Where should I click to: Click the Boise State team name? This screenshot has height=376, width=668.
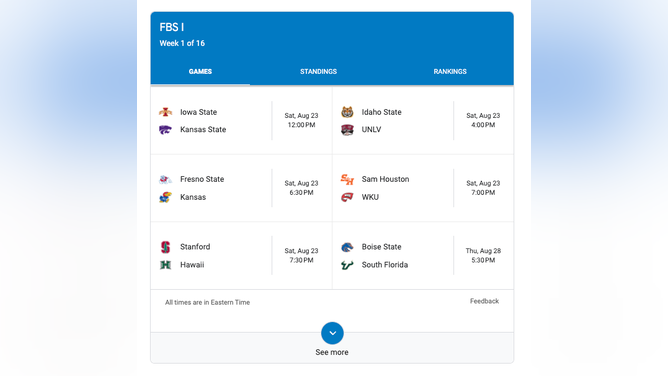click(x=381, y=247)
